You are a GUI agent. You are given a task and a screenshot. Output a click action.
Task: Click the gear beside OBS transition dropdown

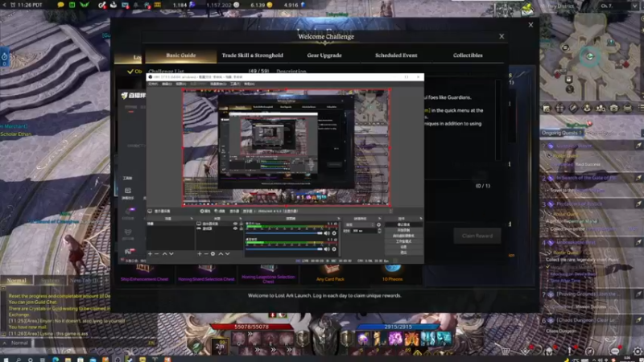tap(378, 224)
